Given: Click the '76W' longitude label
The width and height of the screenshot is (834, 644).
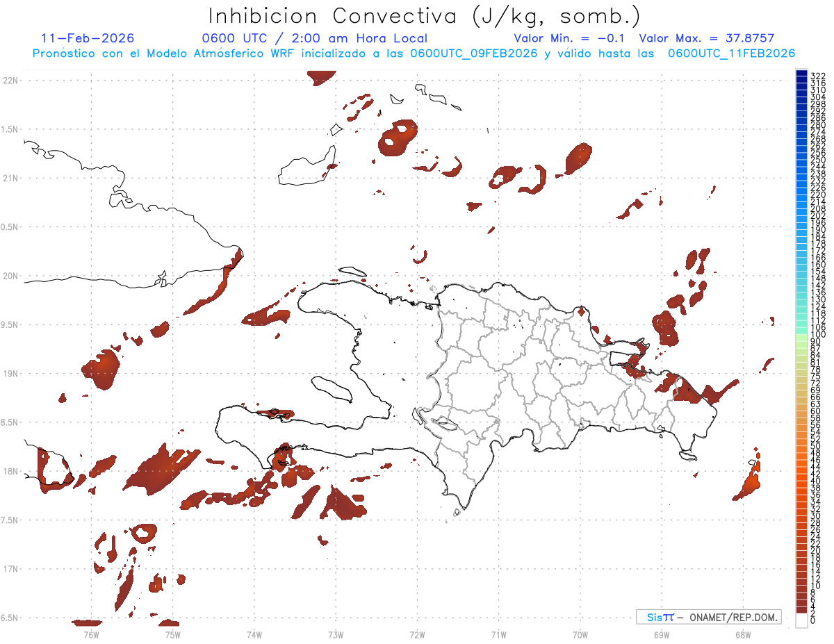Looking at the screenshot, I should [x=91, y=634].
